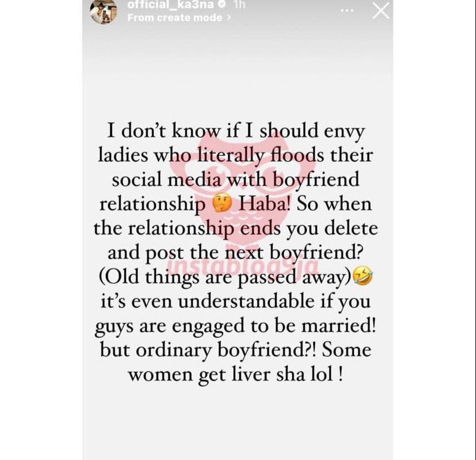The width and height of the screenshot is (476, 460).
Task: Click the line and post the next boyfriend?
Action: 235,253
